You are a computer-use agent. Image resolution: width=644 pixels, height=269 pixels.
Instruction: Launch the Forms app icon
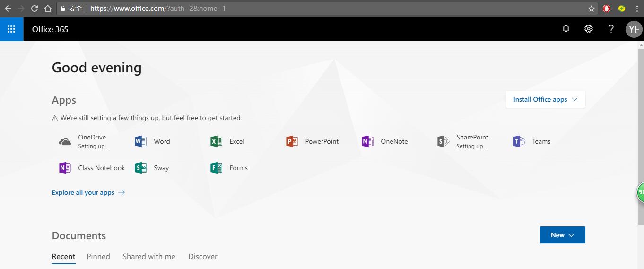(216, 168)
